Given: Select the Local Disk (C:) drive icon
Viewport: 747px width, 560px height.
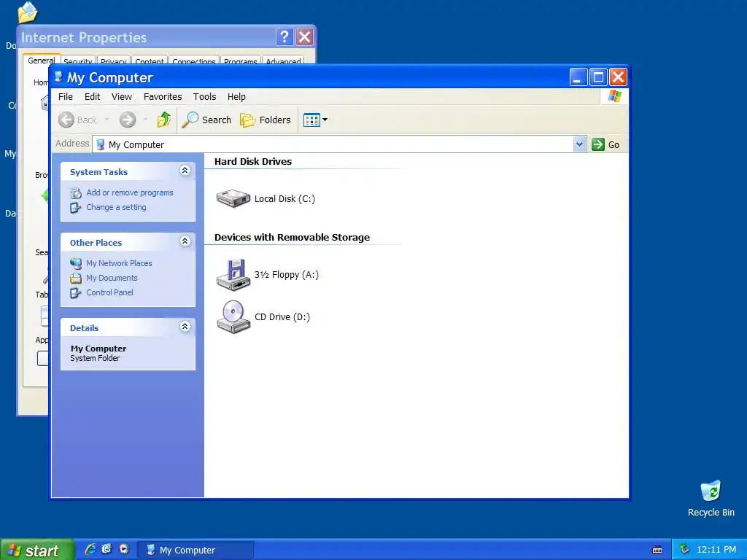Looking at the screenshot, I should tap(233, 198).
